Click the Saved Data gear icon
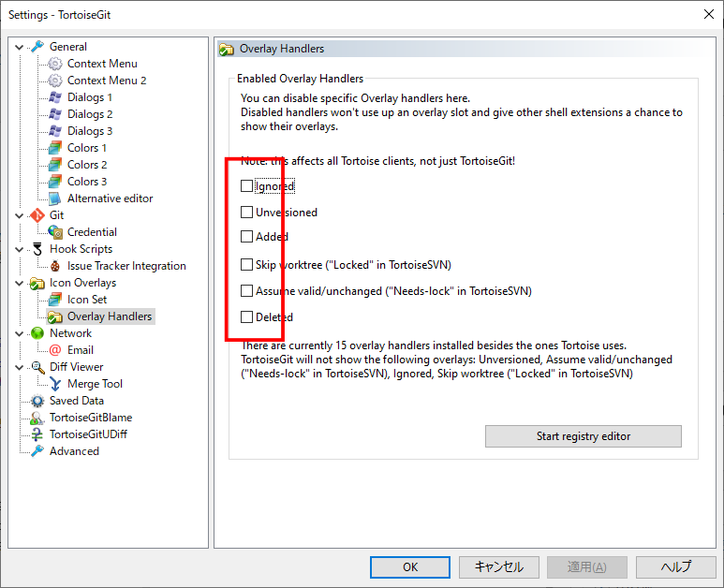The width and height of the screenshot is (724, 588). [37, 401]
